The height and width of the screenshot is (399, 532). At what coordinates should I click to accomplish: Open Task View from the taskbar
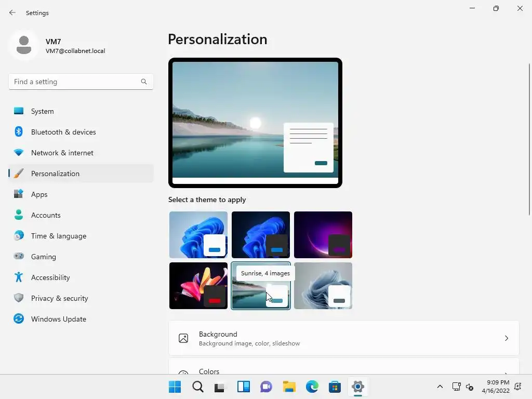[220, 387]
